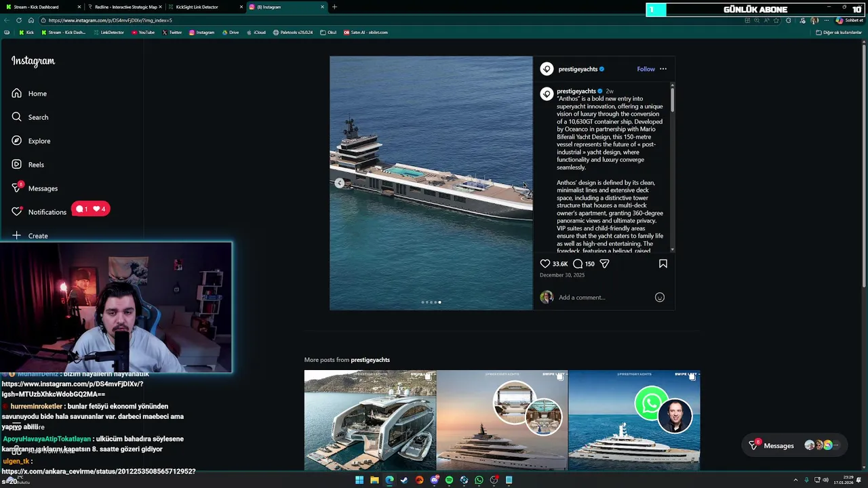868x488 pixels.
Task: Click the browser back arrow
Action: (x=7, y=20)
